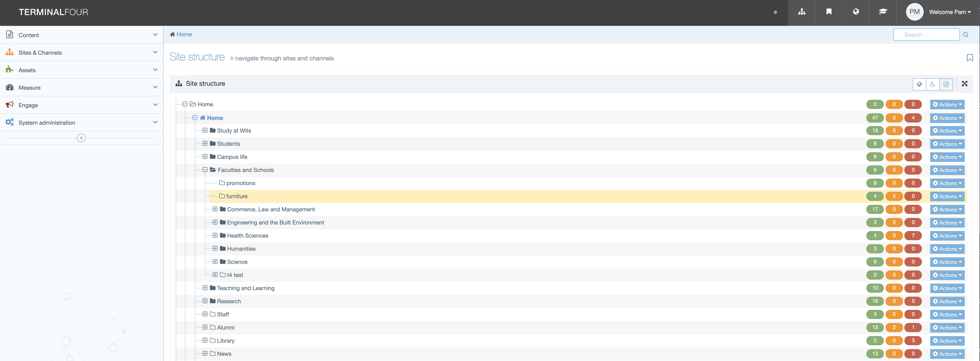Open site structure icon in top bar
The height and width of the screenshot is (361, 980).
click(802, 12)
